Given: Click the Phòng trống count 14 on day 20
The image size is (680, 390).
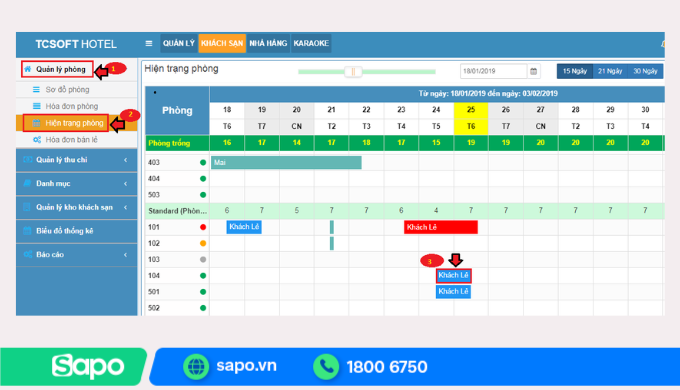Looking at the screenshot, I should click(x=297, y=143).
